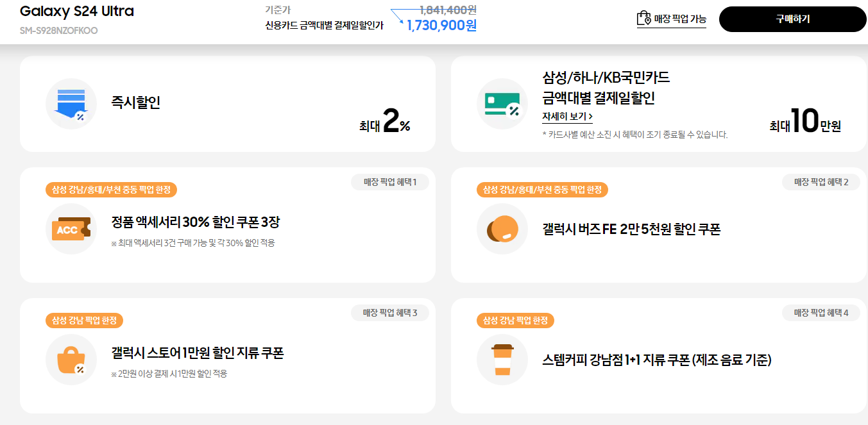Click the crossed-out 1,841,400원 base price

[448, 10]
